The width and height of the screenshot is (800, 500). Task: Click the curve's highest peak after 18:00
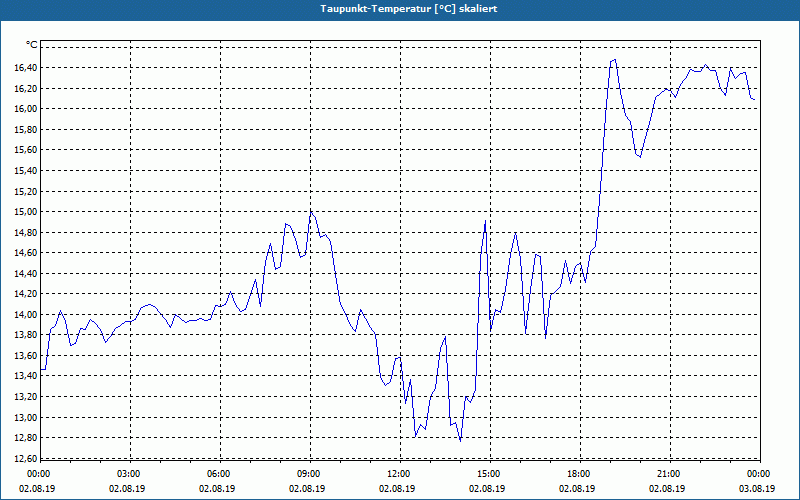click(614, 60)
